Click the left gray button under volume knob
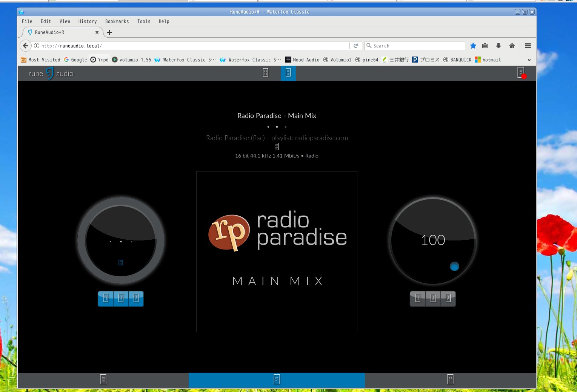 pyautogui.click(x=418, y=299)
